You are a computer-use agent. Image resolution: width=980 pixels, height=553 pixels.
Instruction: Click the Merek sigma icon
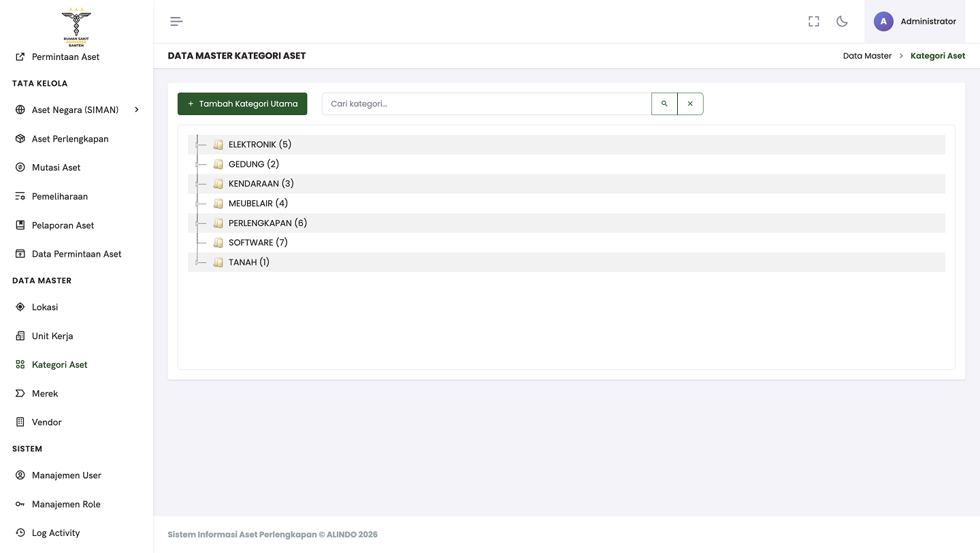pos(20,394)
